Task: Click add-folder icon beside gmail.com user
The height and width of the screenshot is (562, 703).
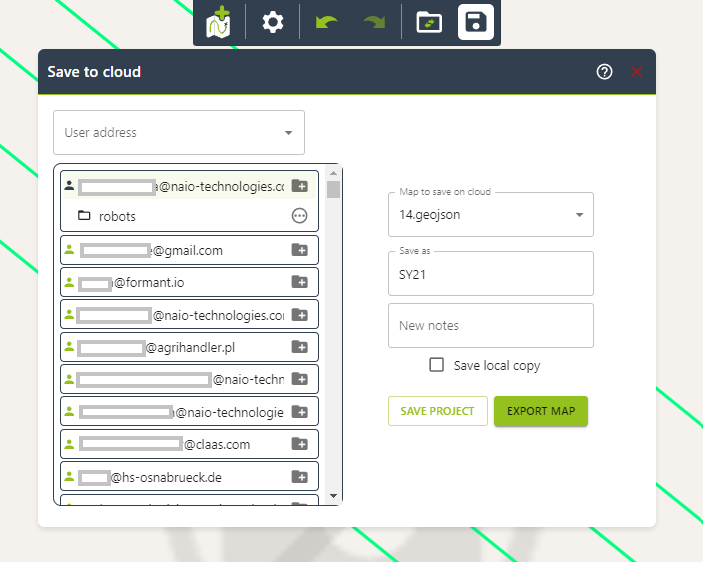Action: [x=299, y=250]
